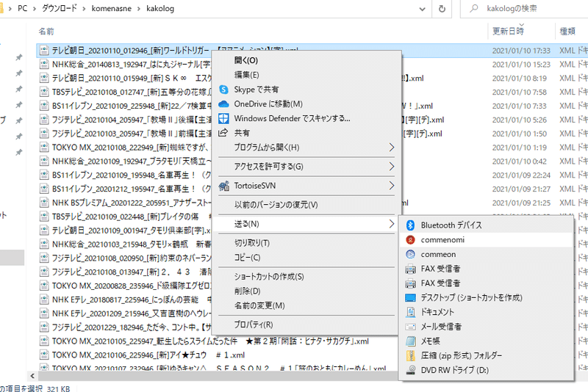588x392 pixels.
Task: Click 名前 column header
Action: [x=46, y=32]
